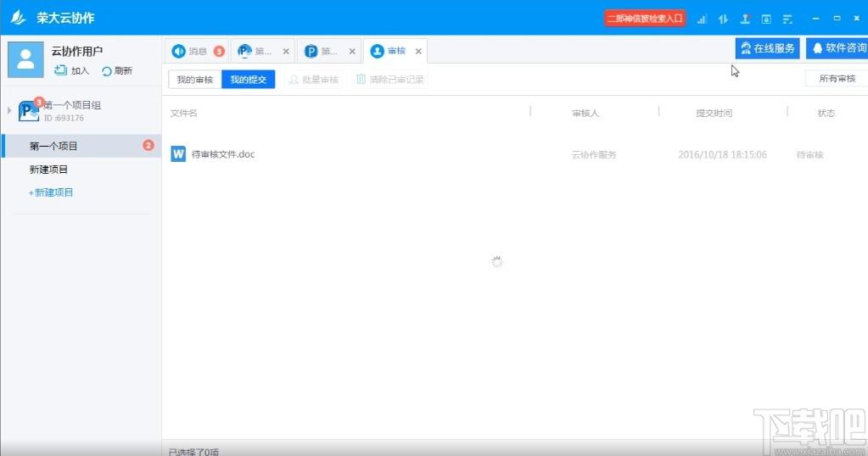Click the red badge on 消息 tab
Viewport: 868px width, 456px height.
click(219, 52)
